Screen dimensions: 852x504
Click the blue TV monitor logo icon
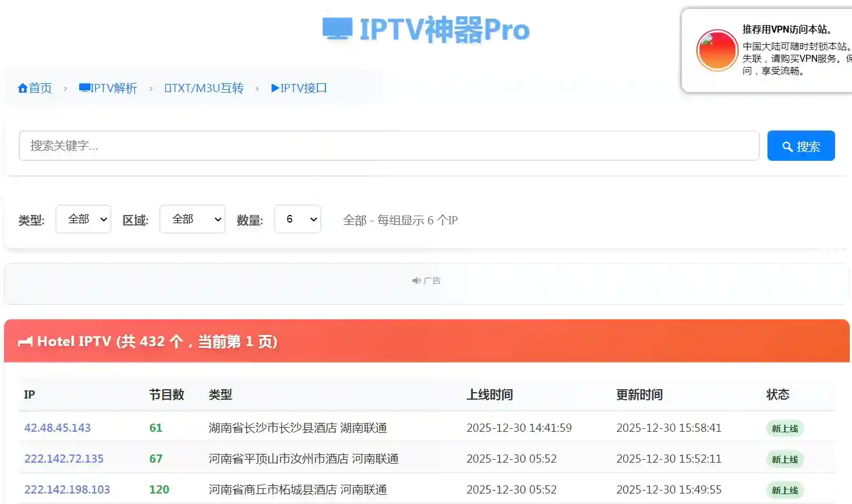tap(337, 29)
